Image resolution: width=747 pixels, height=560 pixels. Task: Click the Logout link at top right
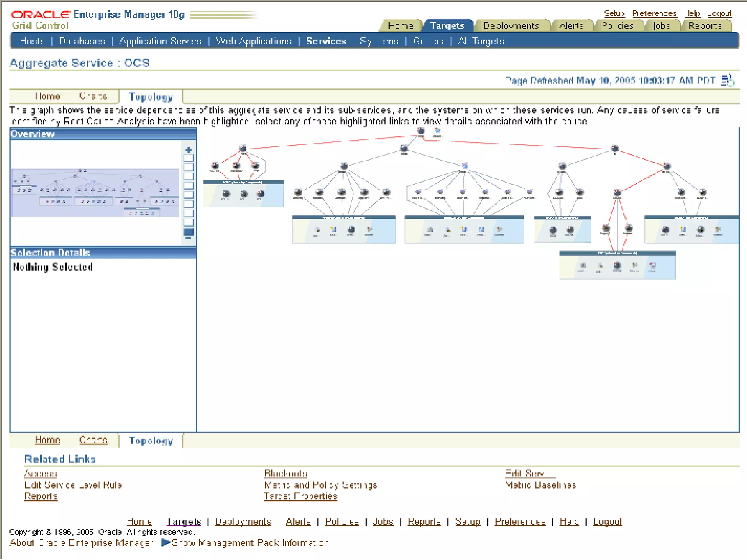(x=719, y=13)
